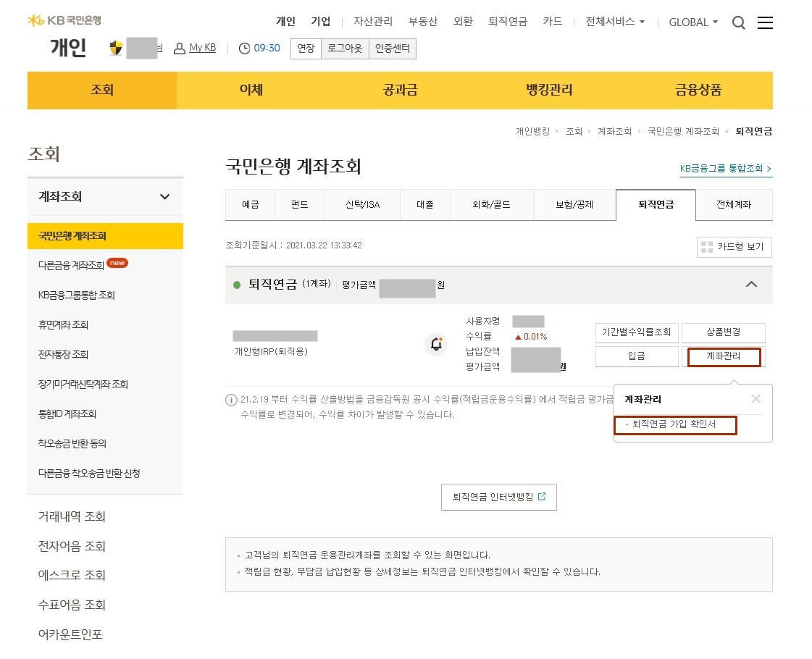Open the KB금융그룹 통합조회 link

[x=726, y=169]
